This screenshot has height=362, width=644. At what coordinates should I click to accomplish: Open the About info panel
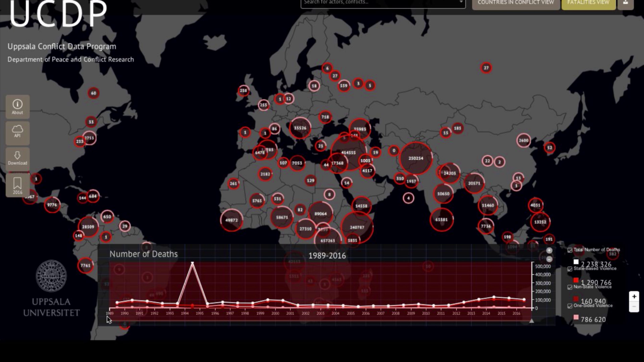(17, 107)
